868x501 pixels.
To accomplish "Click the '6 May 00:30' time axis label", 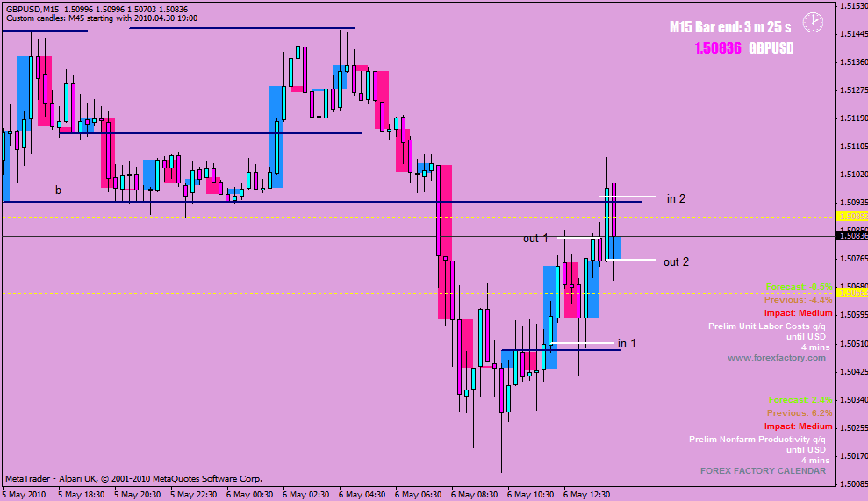I will coord(249,494).
